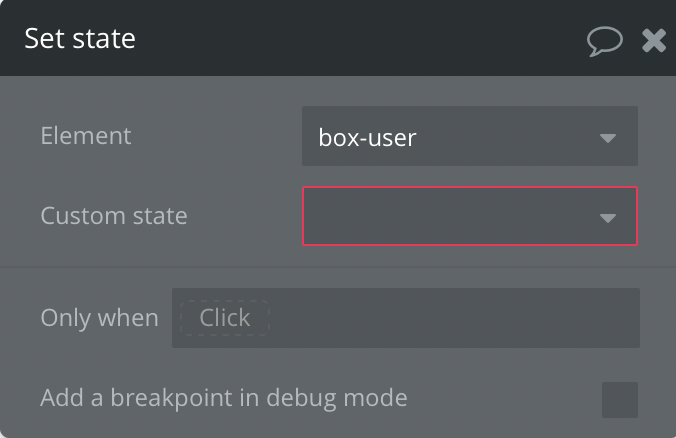Select the red-outlined Custom state box
The width and height of the screenshot is (676, 438).
[469, 216]
